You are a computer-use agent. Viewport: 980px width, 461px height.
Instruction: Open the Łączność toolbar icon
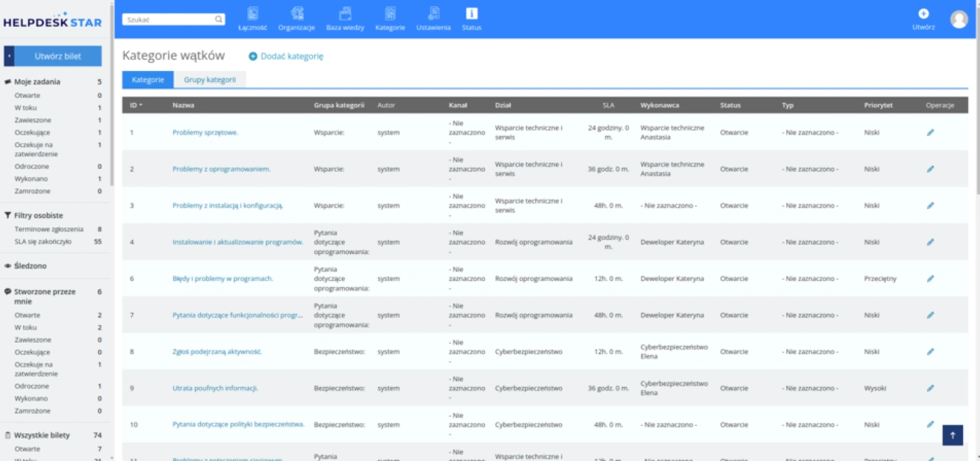tap(252, 14)
